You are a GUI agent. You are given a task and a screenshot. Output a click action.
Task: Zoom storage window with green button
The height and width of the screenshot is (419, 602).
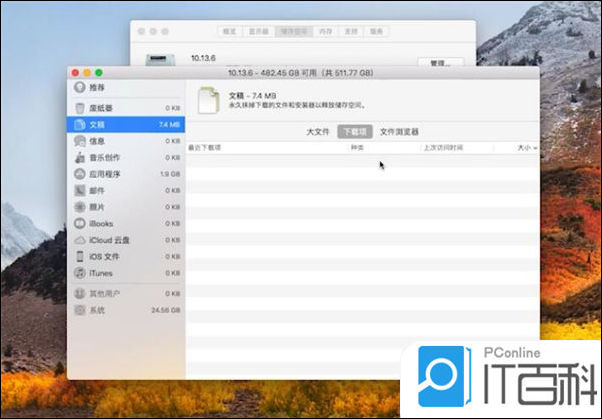click(99, 73)
